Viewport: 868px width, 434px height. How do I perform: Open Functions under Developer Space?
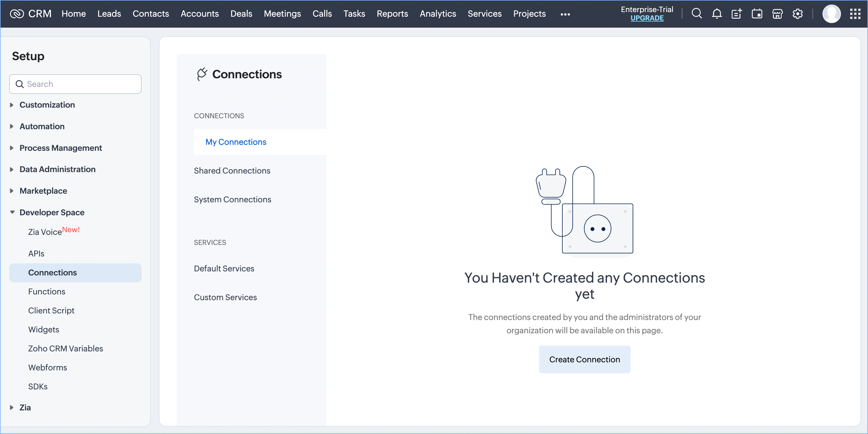pyautogui.click(x=47, y=292)
